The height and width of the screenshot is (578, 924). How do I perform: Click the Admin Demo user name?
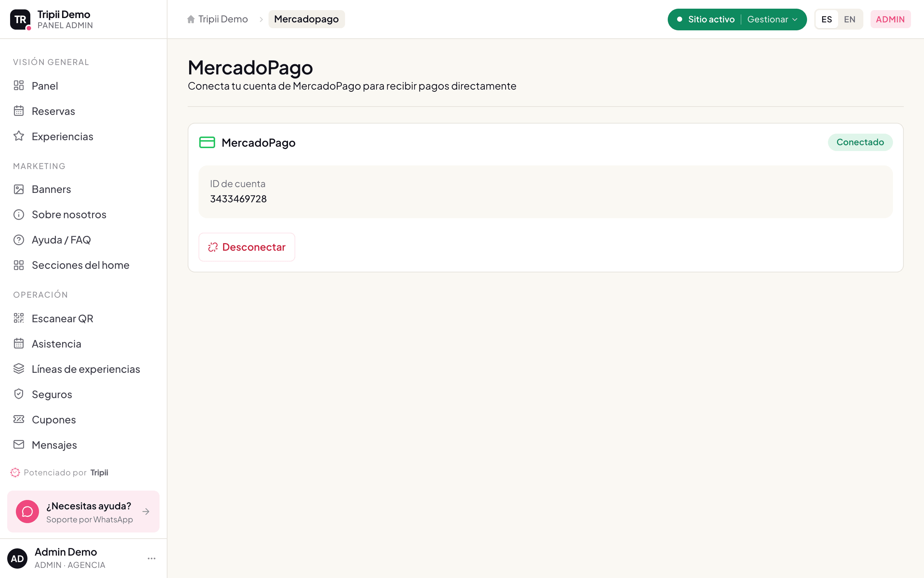click(x=66, y=552)
